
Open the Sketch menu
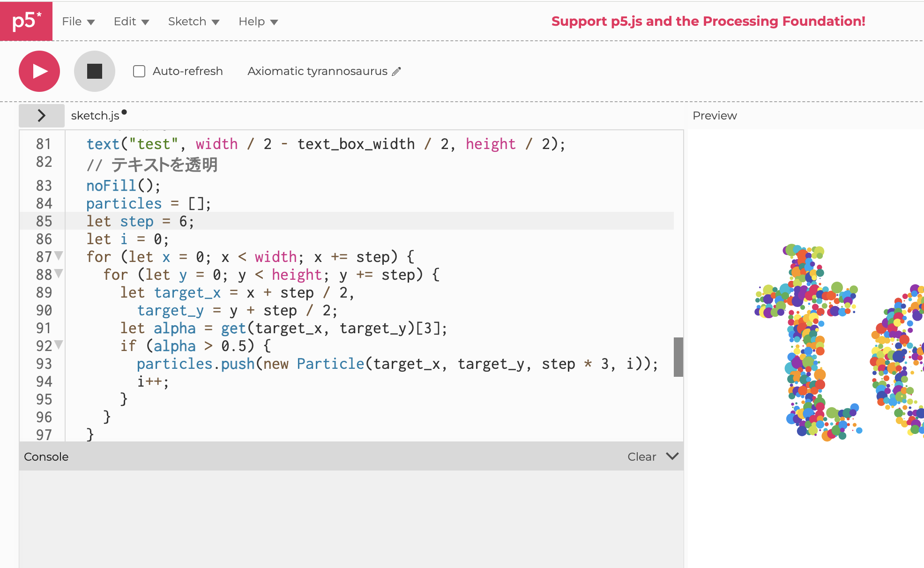pyautogui.click(x=187, y=21)
